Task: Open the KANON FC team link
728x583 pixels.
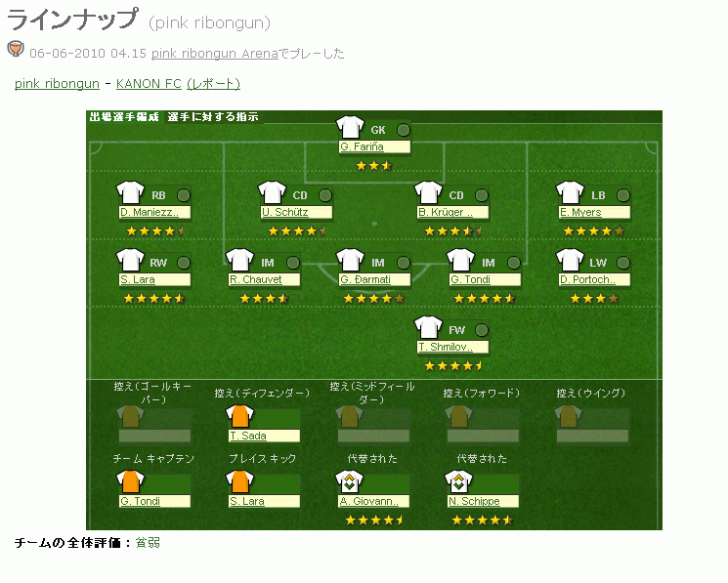Action: [x=149, y=84]
